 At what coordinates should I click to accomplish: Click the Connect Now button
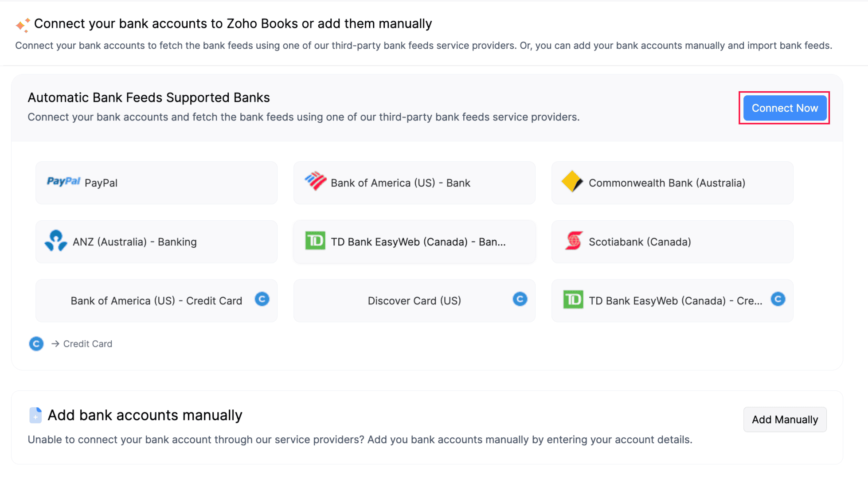[784, 108]
